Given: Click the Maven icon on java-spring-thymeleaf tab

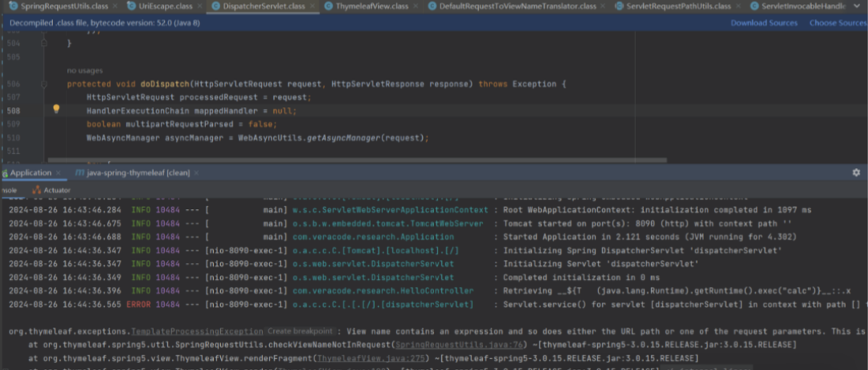Looking at the screenshot, I should [x=80, y=173].
